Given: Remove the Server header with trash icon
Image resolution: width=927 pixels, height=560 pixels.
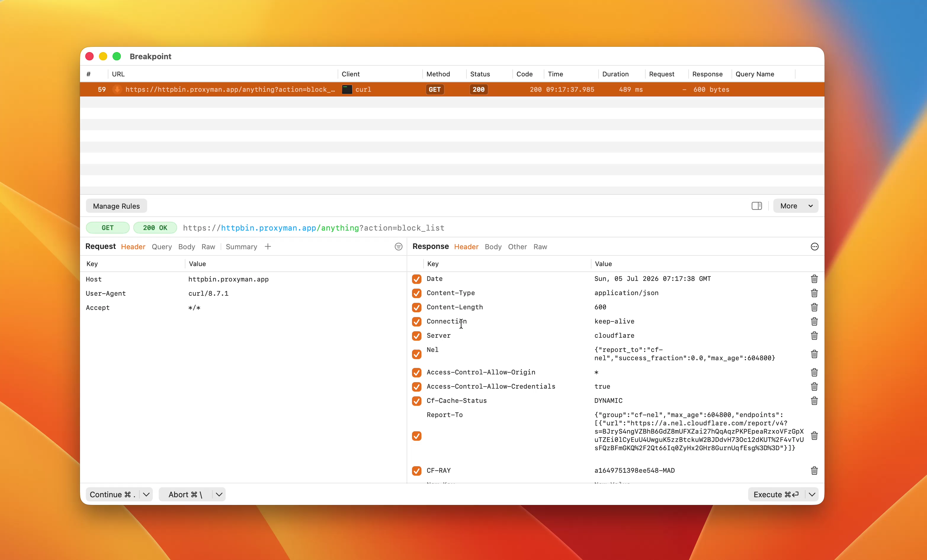Looking at the screenshot, I should pyautogui.click(x=814, y=335).
